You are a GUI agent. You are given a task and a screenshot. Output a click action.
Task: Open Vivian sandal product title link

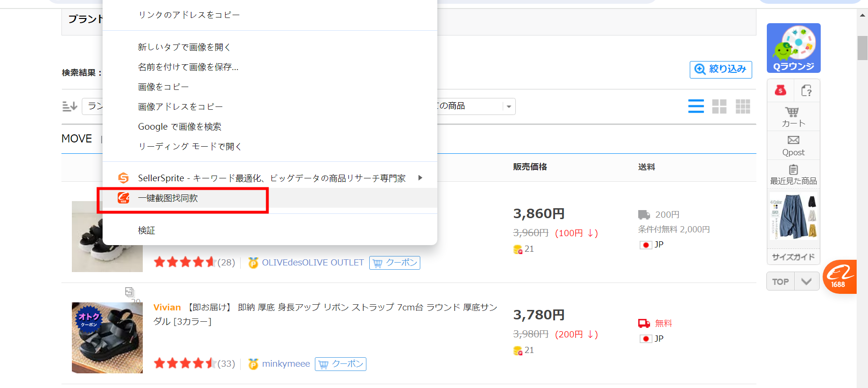click(325, 314)
